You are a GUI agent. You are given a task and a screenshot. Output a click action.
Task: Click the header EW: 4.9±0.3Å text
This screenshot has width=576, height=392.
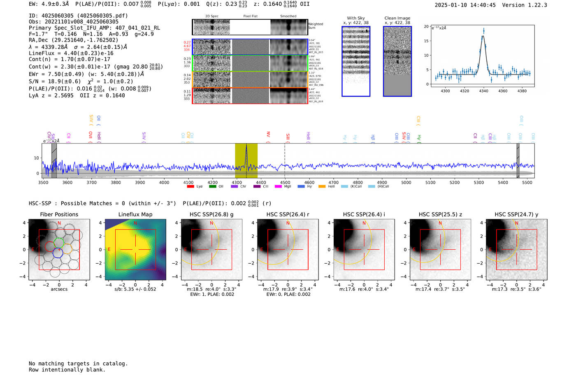coord(49,4)
